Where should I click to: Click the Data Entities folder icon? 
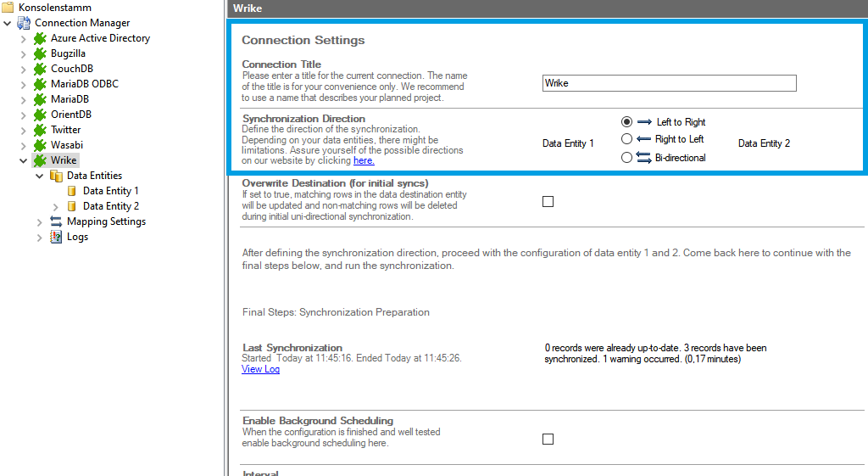tap(56, 176)
